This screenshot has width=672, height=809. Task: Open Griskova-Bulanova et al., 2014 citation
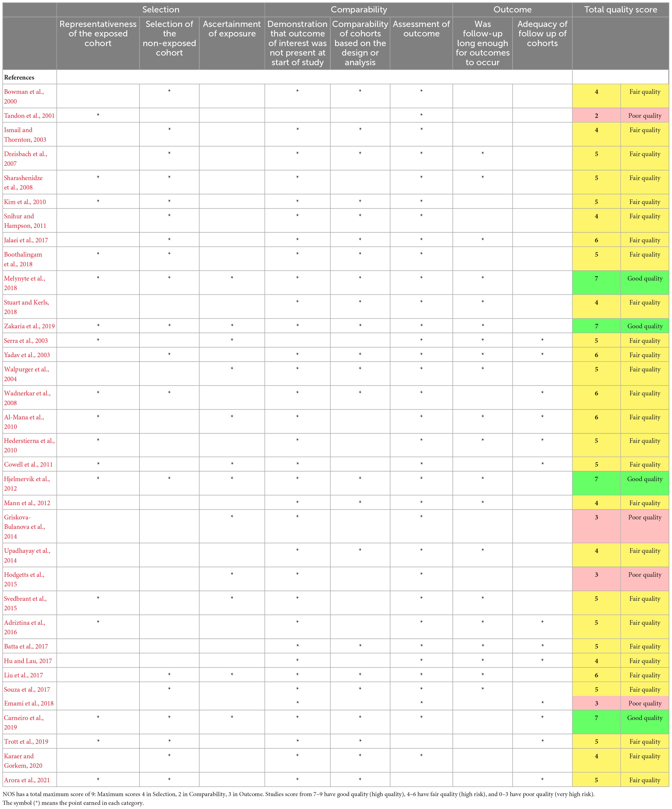[x=25, y=527]
